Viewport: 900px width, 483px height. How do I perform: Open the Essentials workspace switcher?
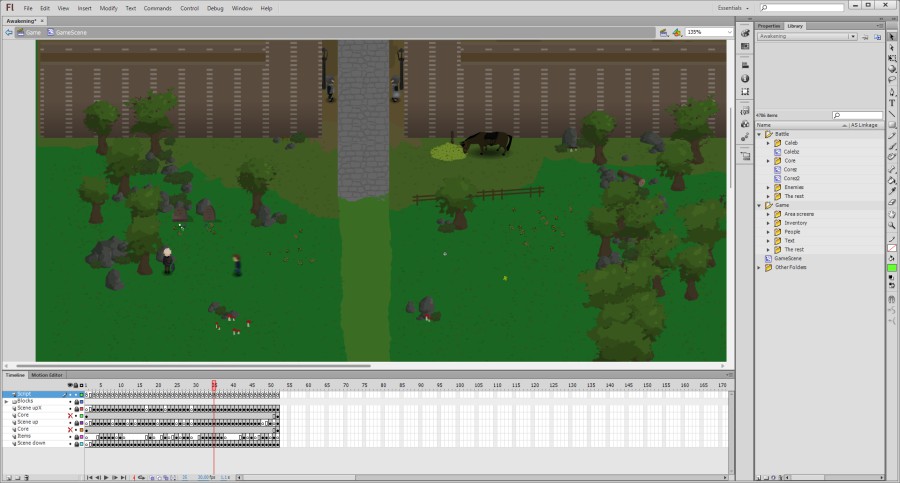735,8
